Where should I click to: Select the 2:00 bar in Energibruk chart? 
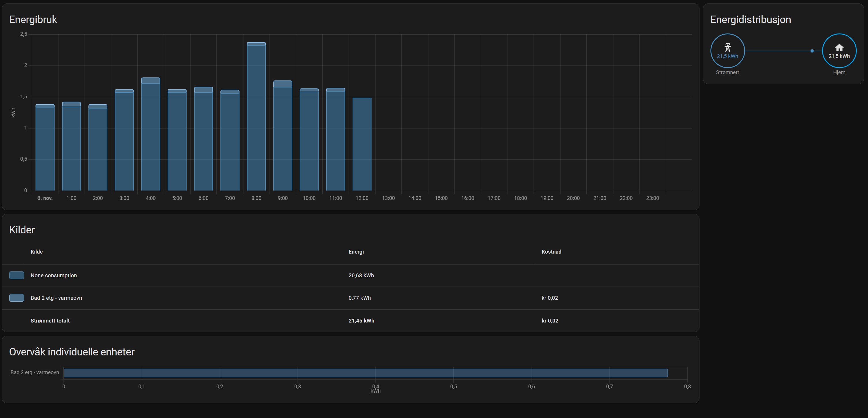point(98,147)
